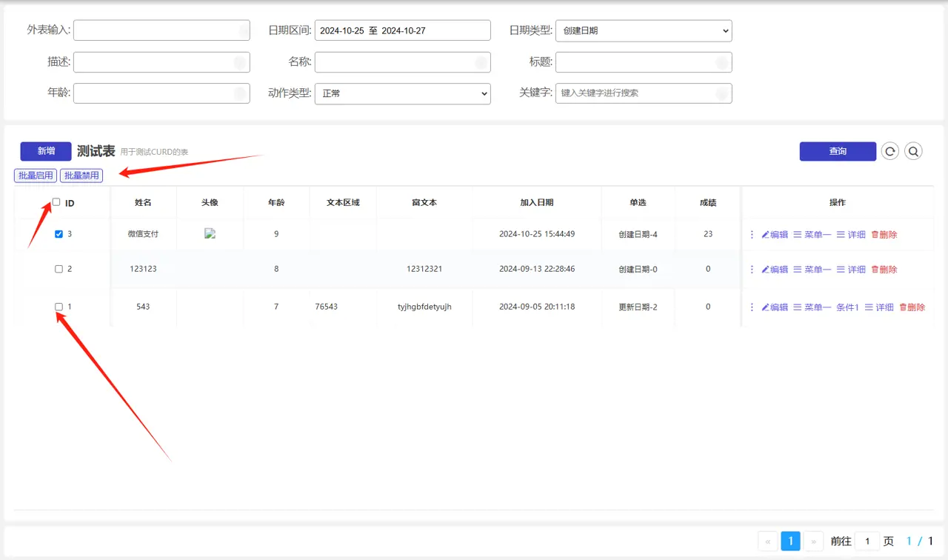Open the 动作类型 dropdown

click(x=403, y=93)
